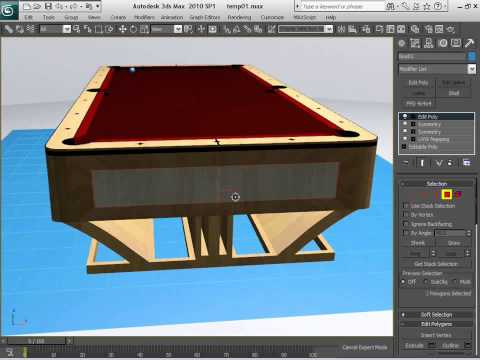Click the Grow selection button
The width and height of the screenshot is (480, 360).
[x=454, y=243]
